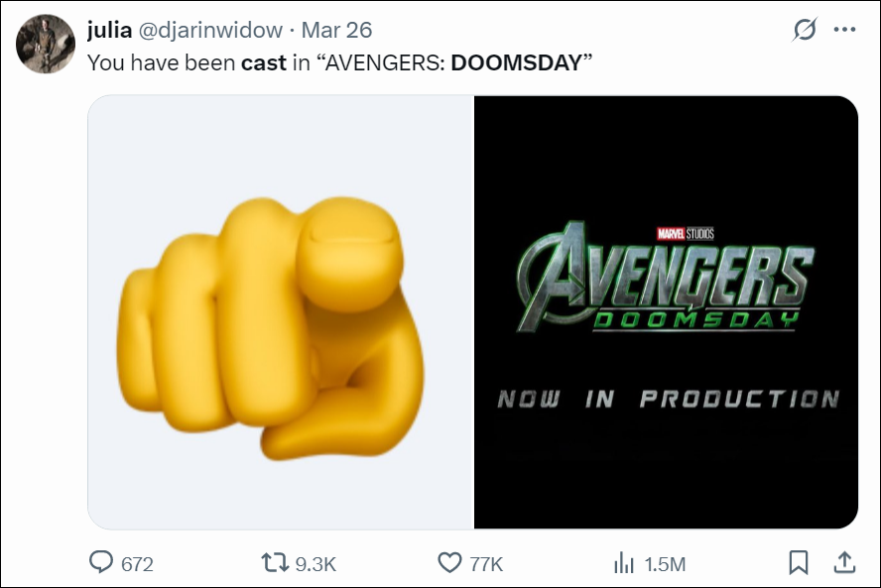
Task: Click the bold word DOOMSDAY in tweet text
Action: (x=515, y=61)
